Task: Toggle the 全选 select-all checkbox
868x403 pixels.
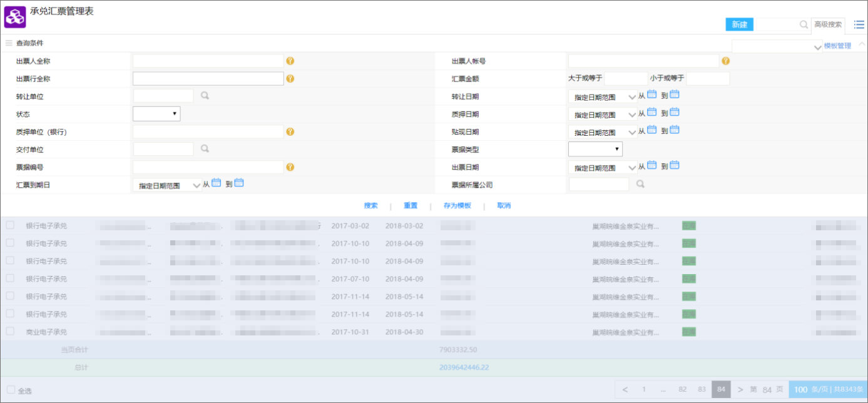Action: (x=11, y=390)
